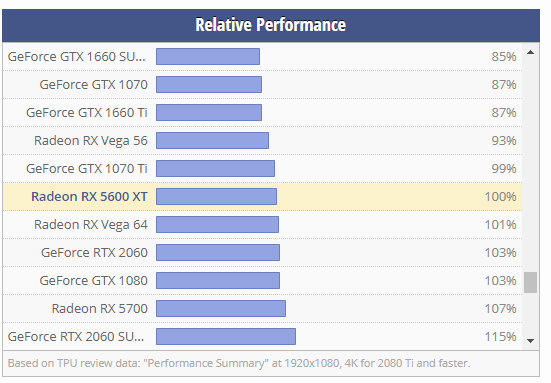
Task: Open Radeon RX Vega 64 entry
Action: (91, 225)
